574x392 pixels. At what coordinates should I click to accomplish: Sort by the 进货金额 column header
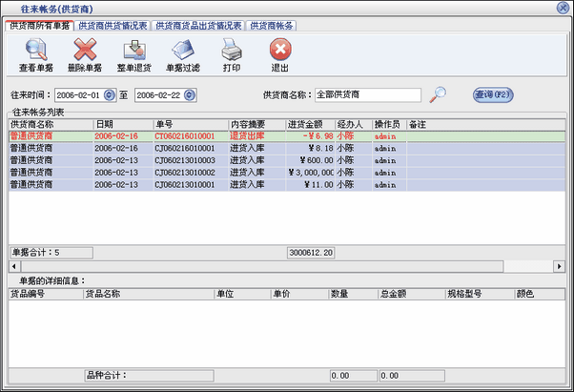[309, 125]
